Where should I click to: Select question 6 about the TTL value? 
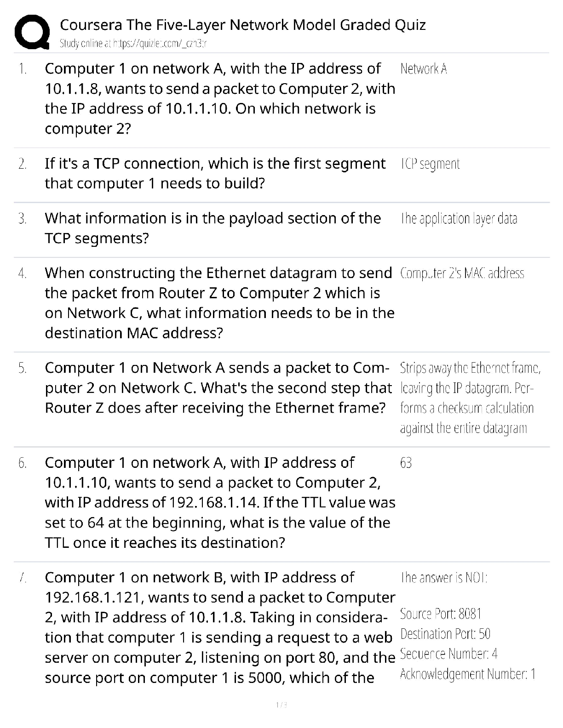click(220, 502)
